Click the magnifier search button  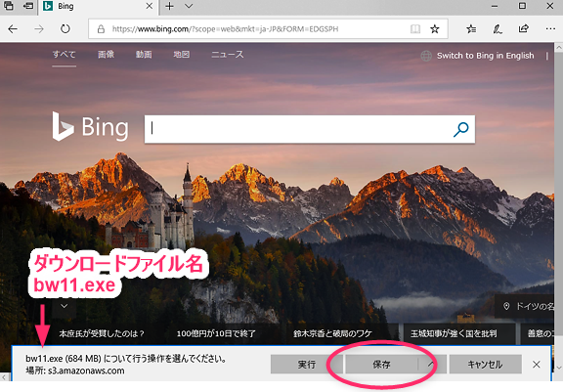(x=461, y=129)
